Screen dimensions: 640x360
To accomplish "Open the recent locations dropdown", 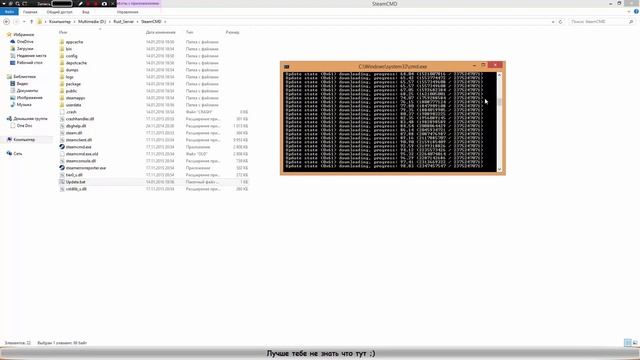I will point(24,22).
